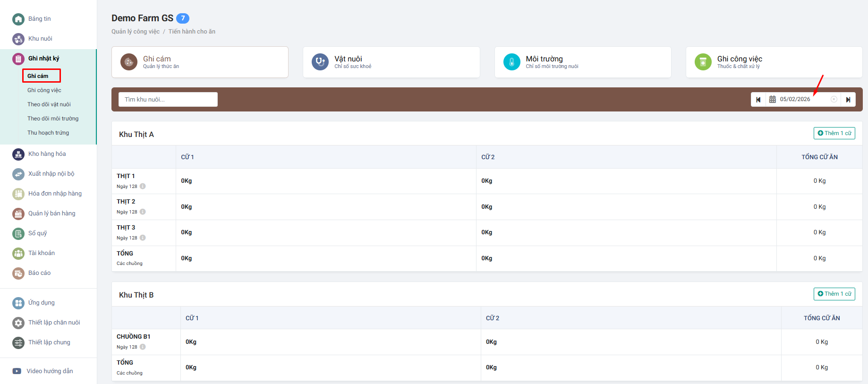This screenshot has width=868, height=384.
Task: Click info icon beside CHUỒNG B1 Ngày 128
Action: [143, 347]
